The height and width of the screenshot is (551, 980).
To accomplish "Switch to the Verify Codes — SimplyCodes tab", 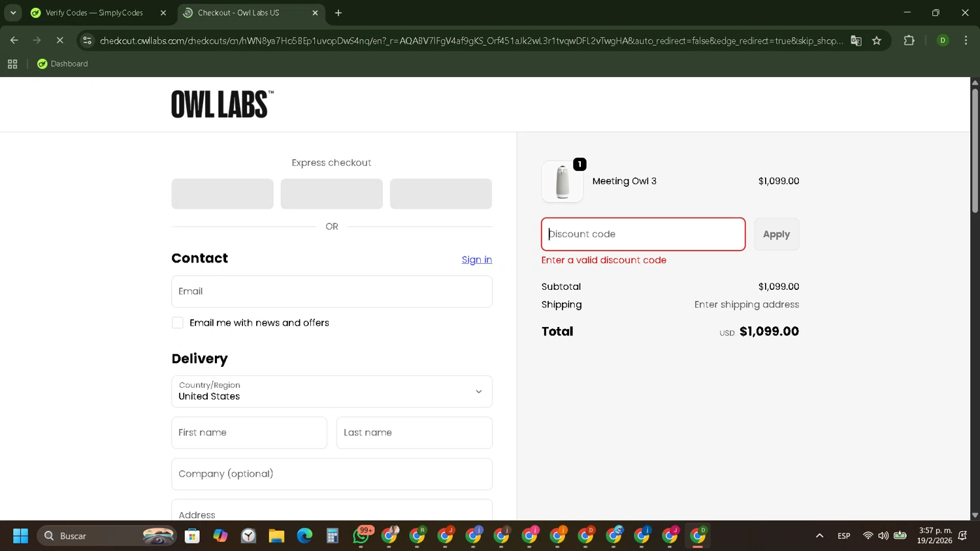I will [x=94, y=13].
